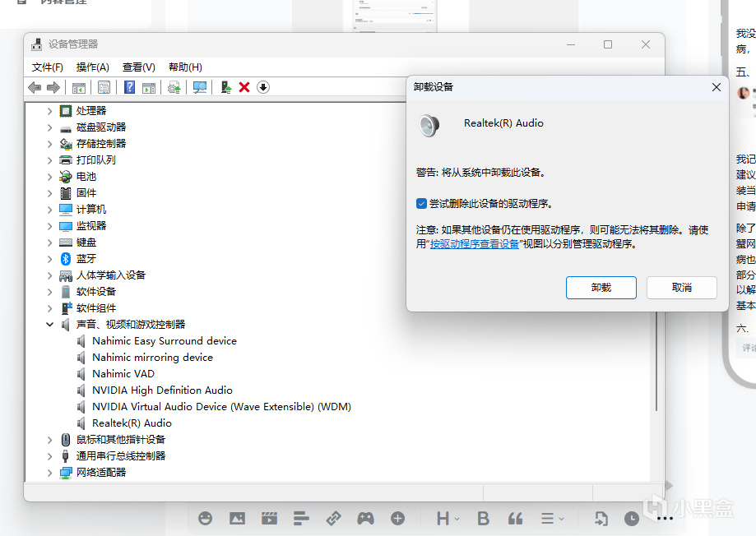Click the insert image icon in editor toolbar
This screenshot has height=536, width=756.
237,519
